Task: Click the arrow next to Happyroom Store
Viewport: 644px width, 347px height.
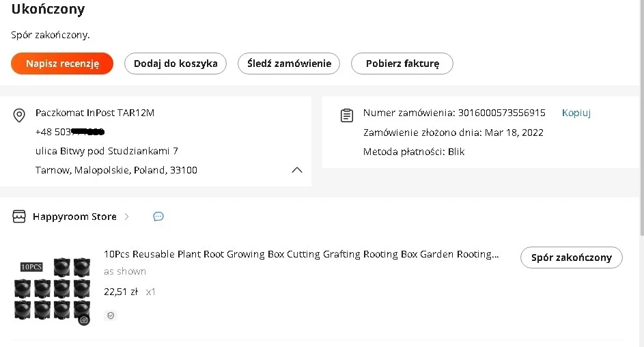Action: pos(126,217)
